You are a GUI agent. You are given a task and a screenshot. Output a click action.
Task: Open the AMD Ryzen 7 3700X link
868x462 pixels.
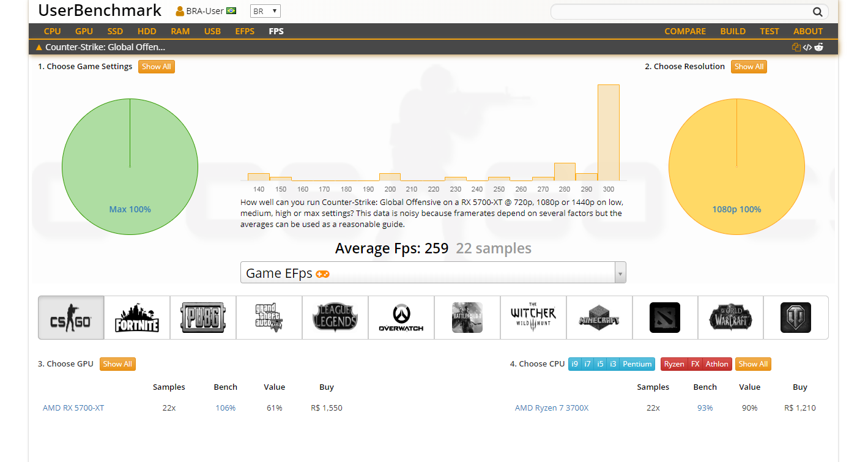pos(552,408)
